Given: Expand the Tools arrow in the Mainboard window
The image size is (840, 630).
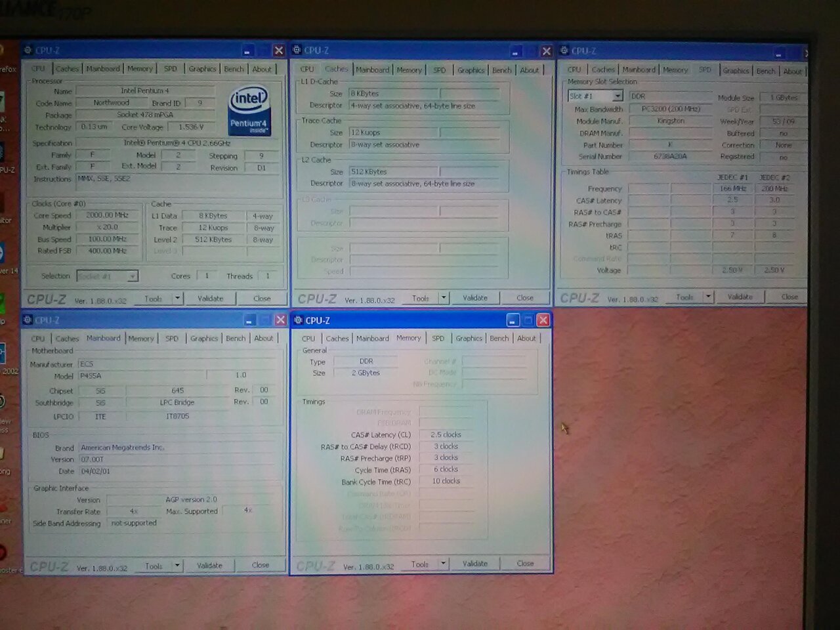Looking at the screenshot, I should 177,566.
